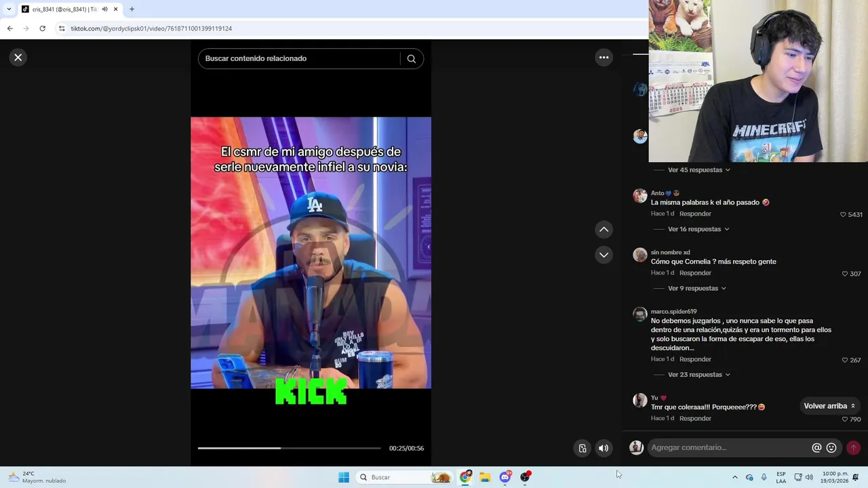
Task: Post comment with the red arrow button
Action: (853, 447)
